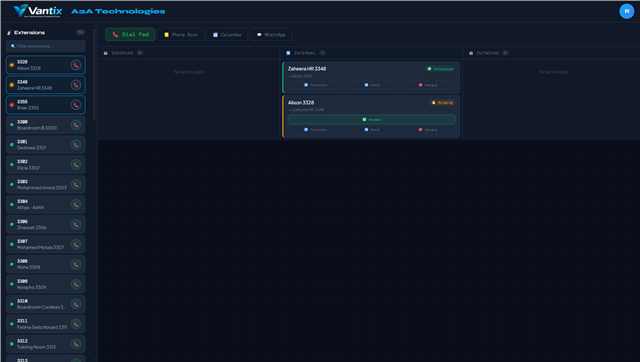Click the Connected status badge
The width and height of the screenshot is (640, 362).
click(x=440, y=69)
